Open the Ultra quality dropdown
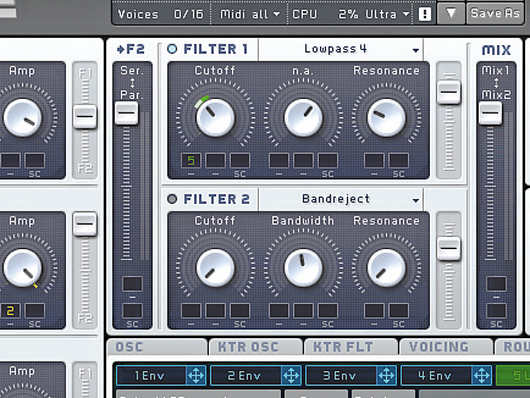Image resolution: width=530 pixels, height=398 pixels. tap(387, 14)
